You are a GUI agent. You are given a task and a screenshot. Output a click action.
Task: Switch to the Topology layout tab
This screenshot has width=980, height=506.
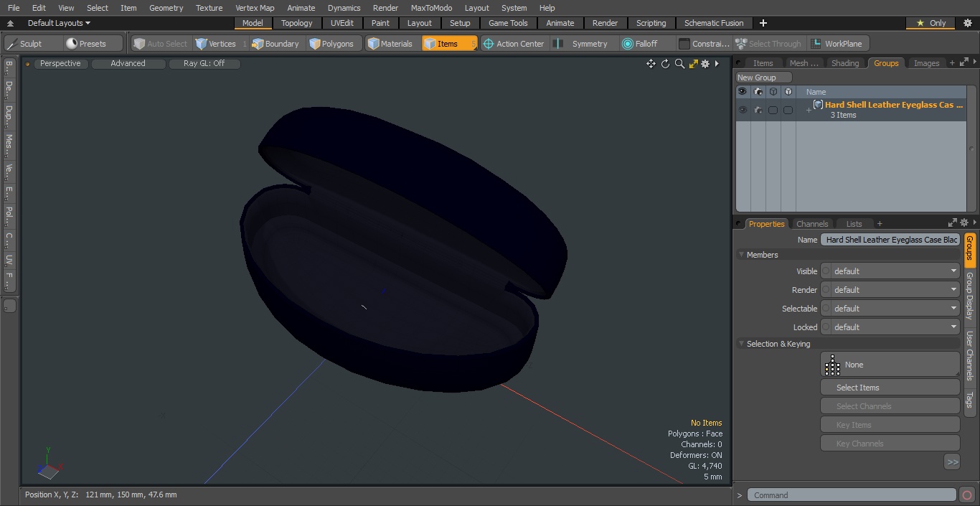pyautogui.click(x=296, y=23)
